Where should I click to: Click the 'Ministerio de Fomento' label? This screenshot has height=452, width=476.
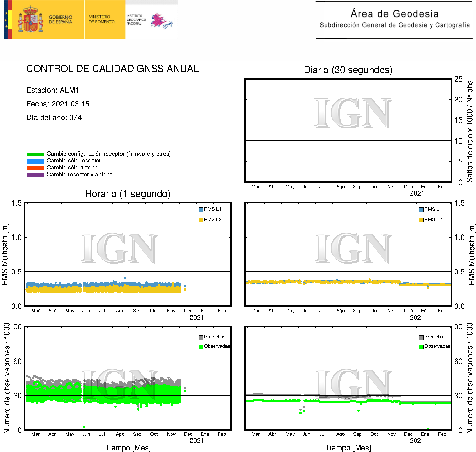pos(102,19)
